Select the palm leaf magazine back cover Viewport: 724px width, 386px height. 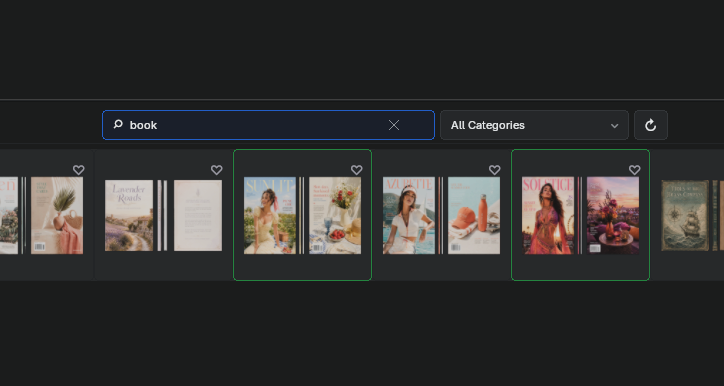(x=57, y=216)
